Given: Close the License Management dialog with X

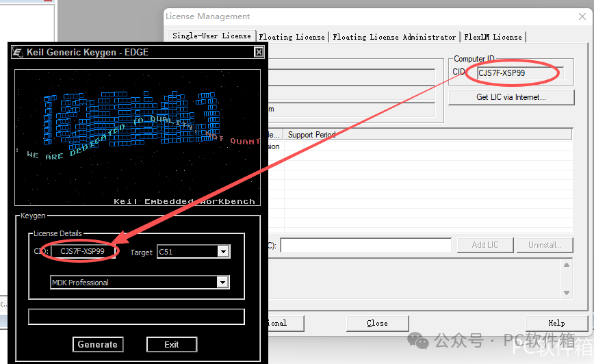Looking at the screenshot, I should pos(582,16).
